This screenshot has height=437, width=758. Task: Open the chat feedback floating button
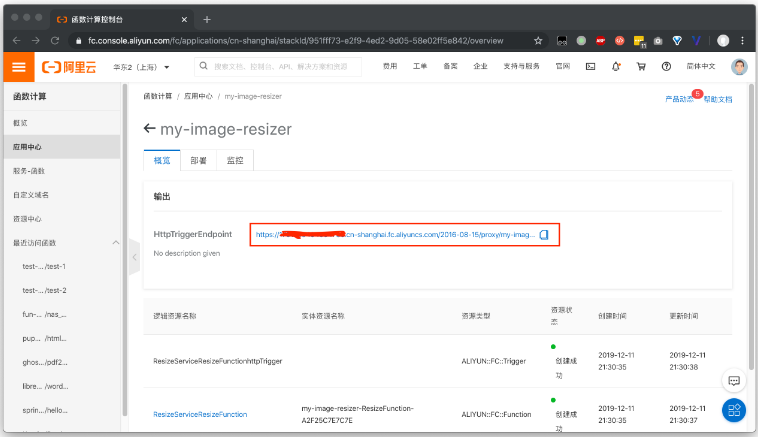pyautogui.click(x=734, y=381)
